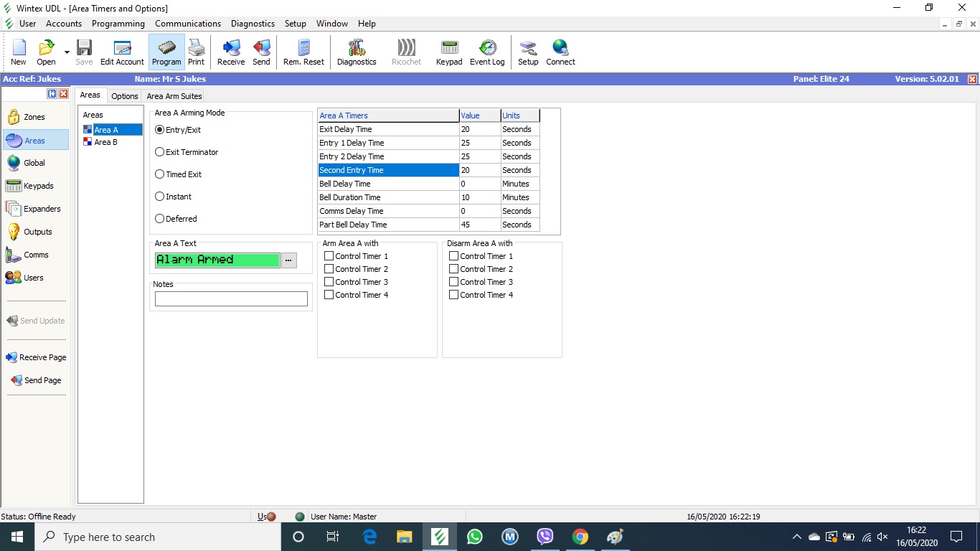
Task: Switch to Area Arm Suites tab
Action: (x=174, y=96)
